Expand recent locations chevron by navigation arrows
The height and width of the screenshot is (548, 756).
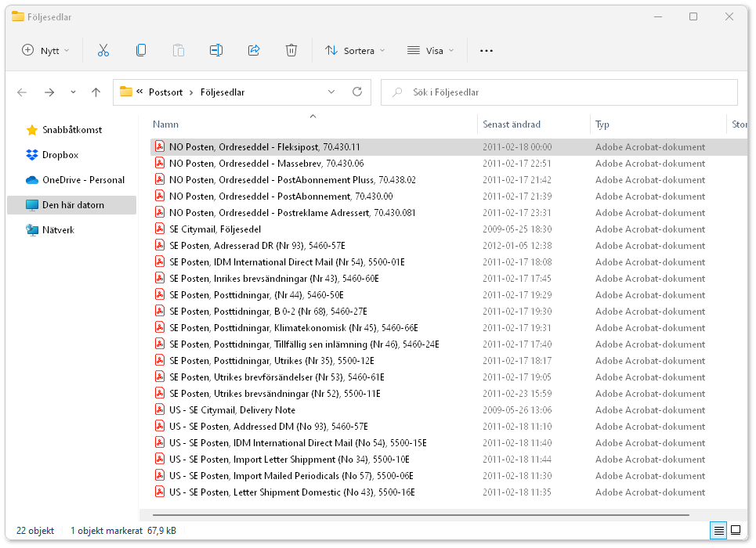click(x=73, y=92)
